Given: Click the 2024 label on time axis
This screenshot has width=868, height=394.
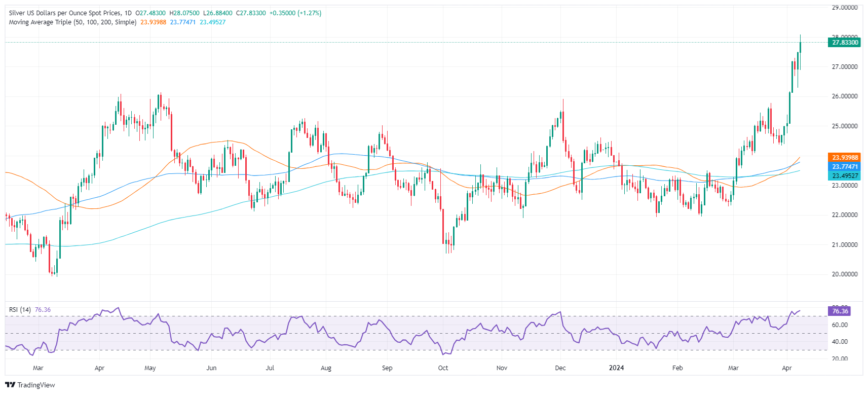Looking at the screenshot, I should tap(616, 368).
